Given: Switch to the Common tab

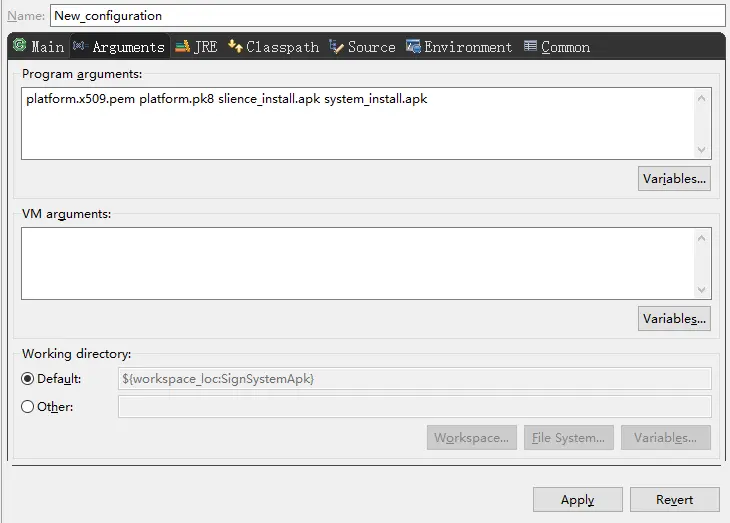Looking at the screenshot, I should tap(557, 47).
